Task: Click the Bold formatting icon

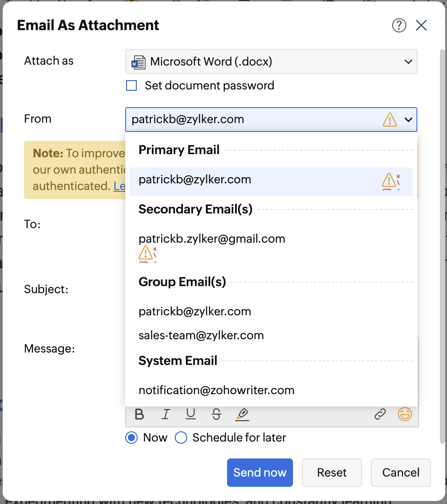Action: tap(139, 415)
